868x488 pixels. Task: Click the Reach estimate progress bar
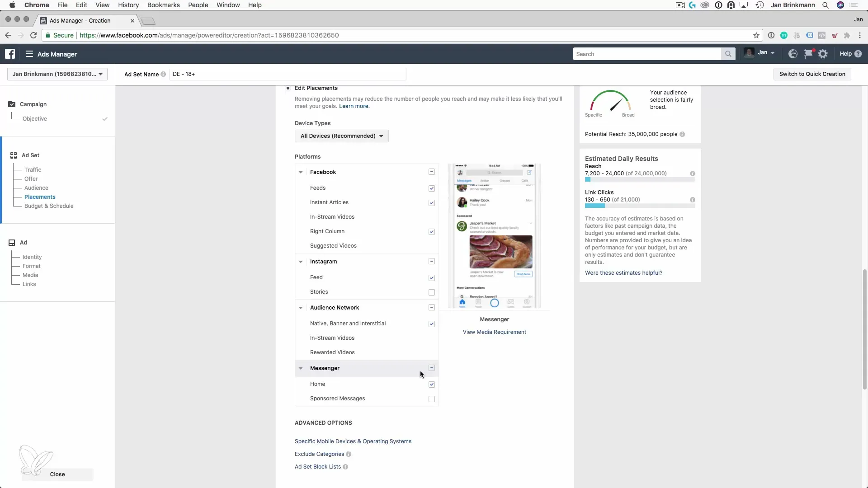coord(640,180)
